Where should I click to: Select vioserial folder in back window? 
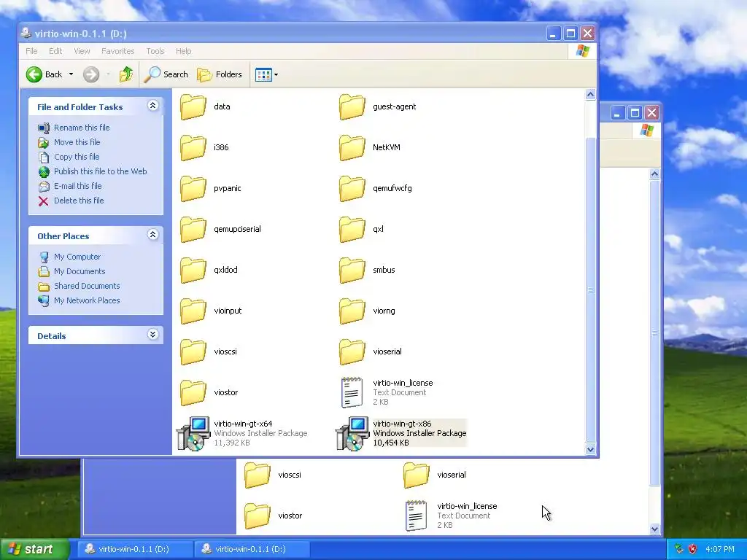coord(435,475)
